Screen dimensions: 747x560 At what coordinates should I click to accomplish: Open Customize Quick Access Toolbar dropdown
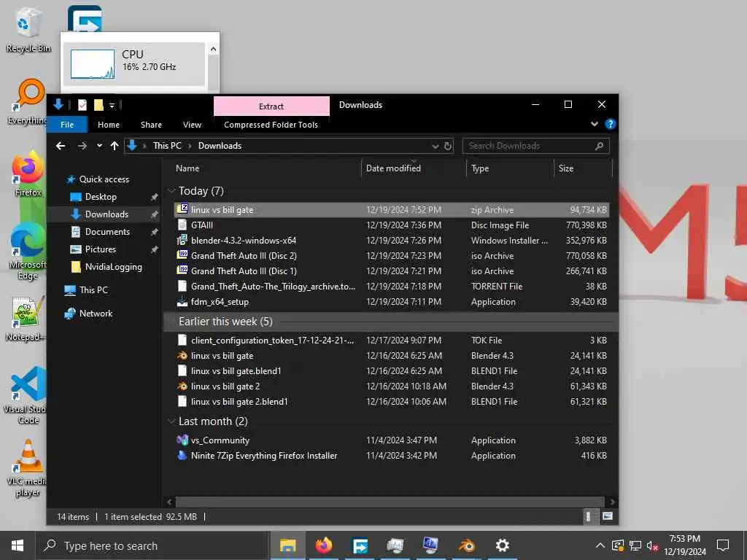pyautogui.click(x=112, y=105)
